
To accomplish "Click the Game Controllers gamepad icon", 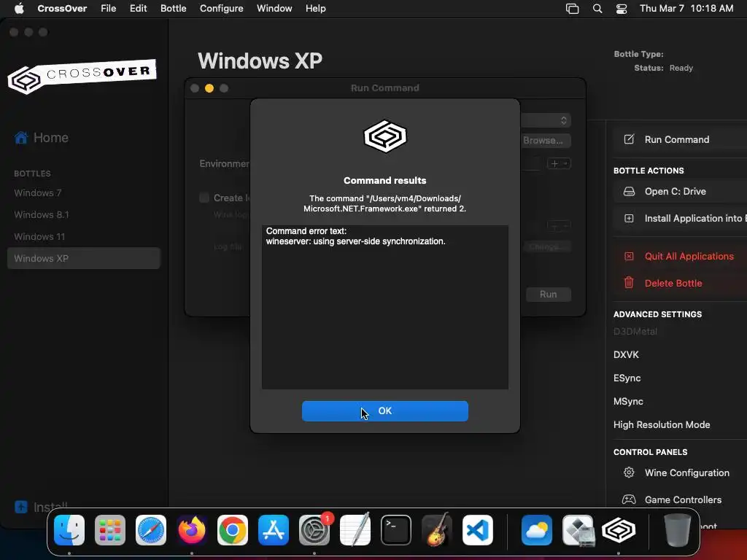I will (x=629, y=499).
